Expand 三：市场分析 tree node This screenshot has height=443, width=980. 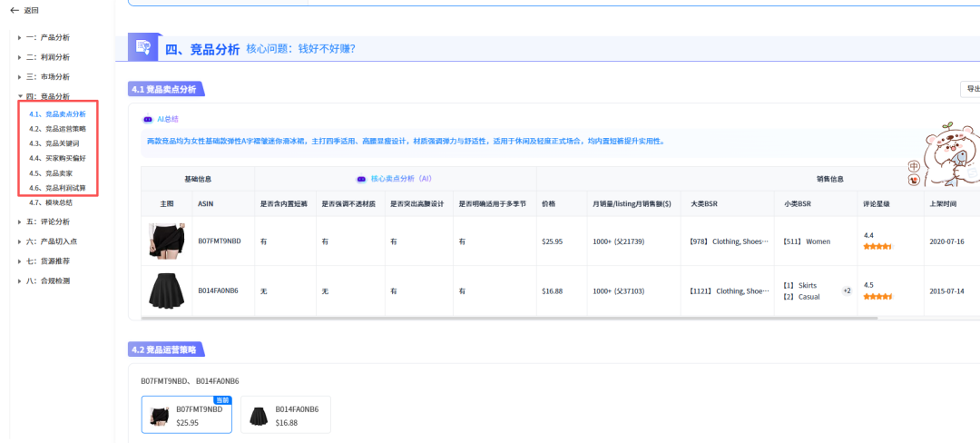point(20,77)
